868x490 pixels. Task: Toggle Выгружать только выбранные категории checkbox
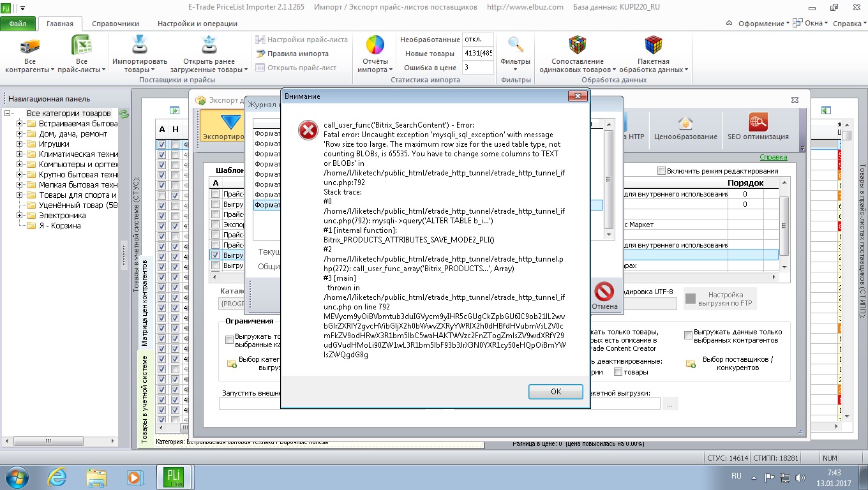[x=230, y=339]
